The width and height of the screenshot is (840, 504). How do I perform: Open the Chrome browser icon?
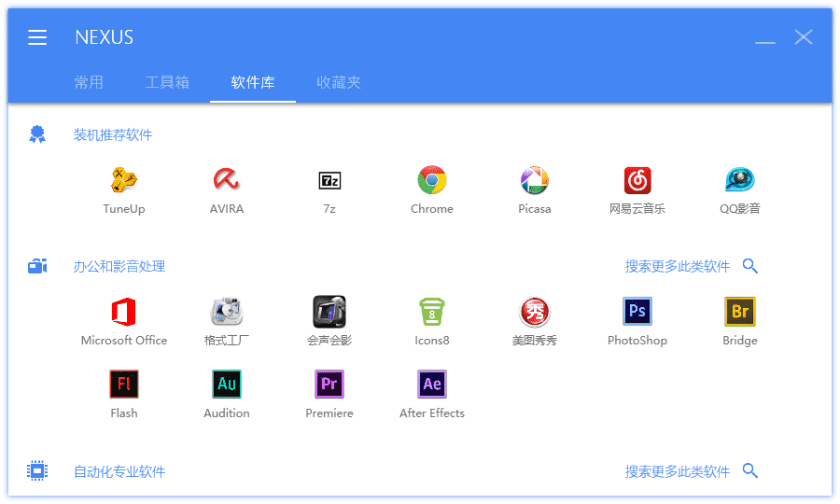pyautogui.click(x=432, y=180)
